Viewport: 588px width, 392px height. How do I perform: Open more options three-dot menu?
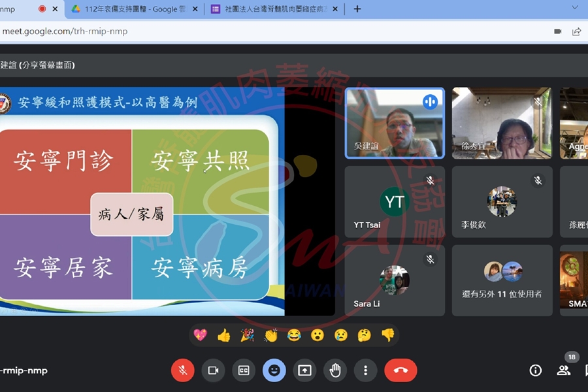(x=365, y=370)
